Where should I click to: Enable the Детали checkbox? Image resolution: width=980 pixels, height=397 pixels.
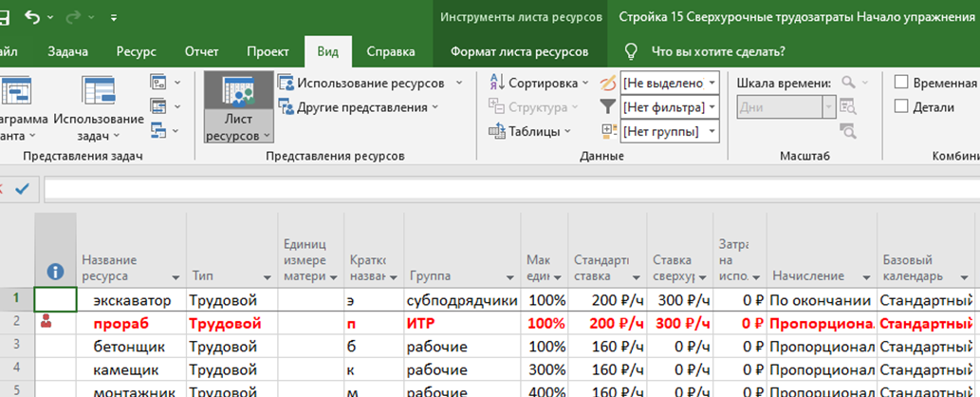coord(900,107)
